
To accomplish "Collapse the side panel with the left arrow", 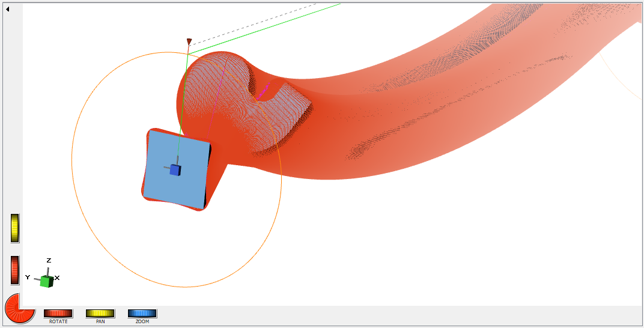I will coord(7,8).
